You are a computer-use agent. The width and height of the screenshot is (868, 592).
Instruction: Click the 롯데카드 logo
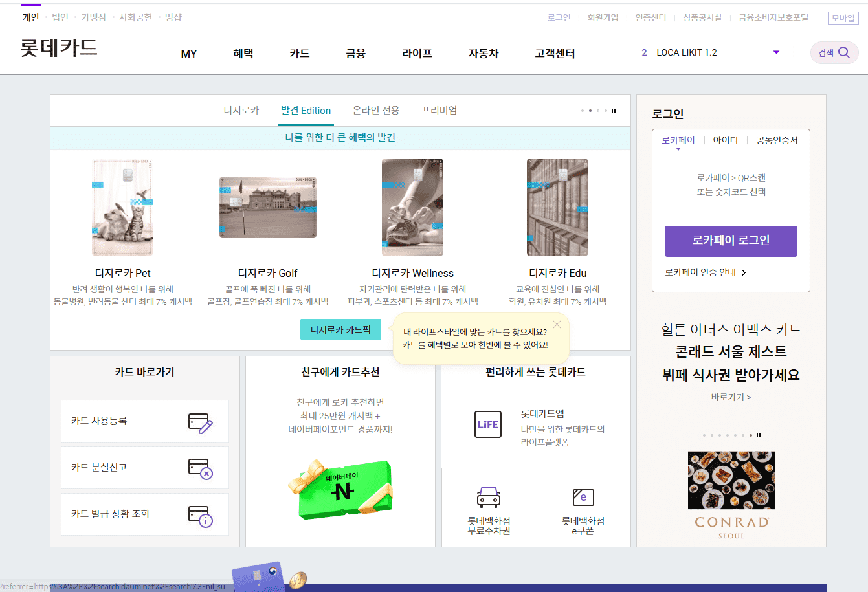point(58,48)
